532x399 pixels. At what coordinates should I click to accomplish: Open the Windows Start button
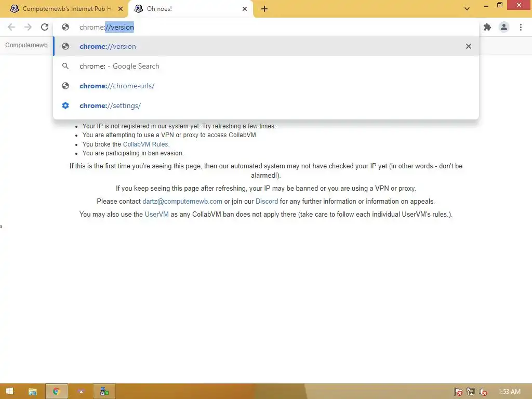[9, 391]
